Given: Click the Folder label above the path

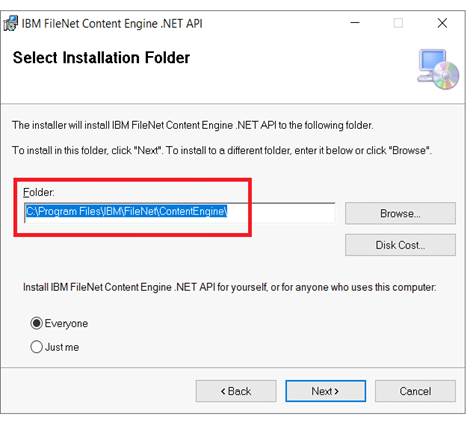Looking at the screenshot, I should tap(39, 192).
